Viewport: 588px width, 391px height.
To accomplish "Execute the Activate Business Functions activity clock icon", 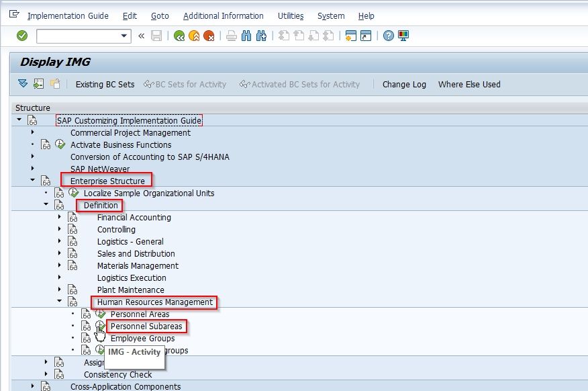I will coord(60,144).
